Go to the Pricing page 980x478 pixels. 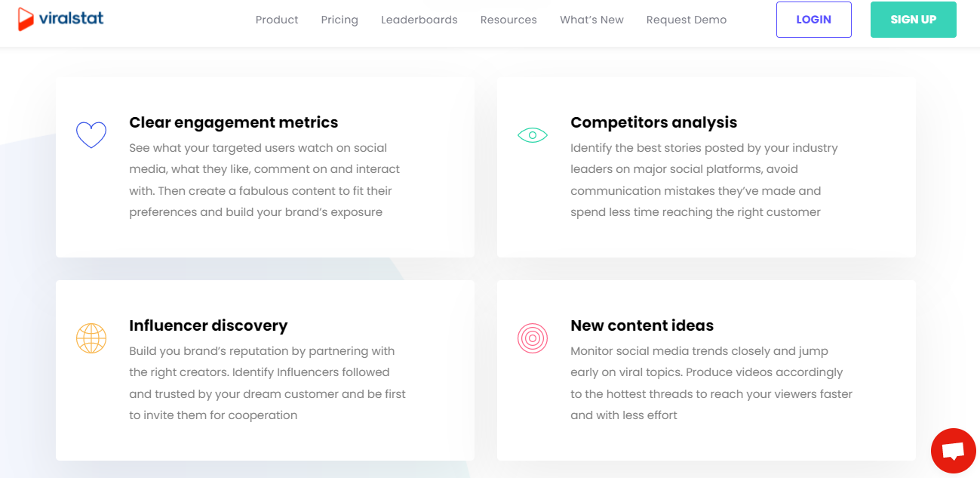(x=339, y=20)
